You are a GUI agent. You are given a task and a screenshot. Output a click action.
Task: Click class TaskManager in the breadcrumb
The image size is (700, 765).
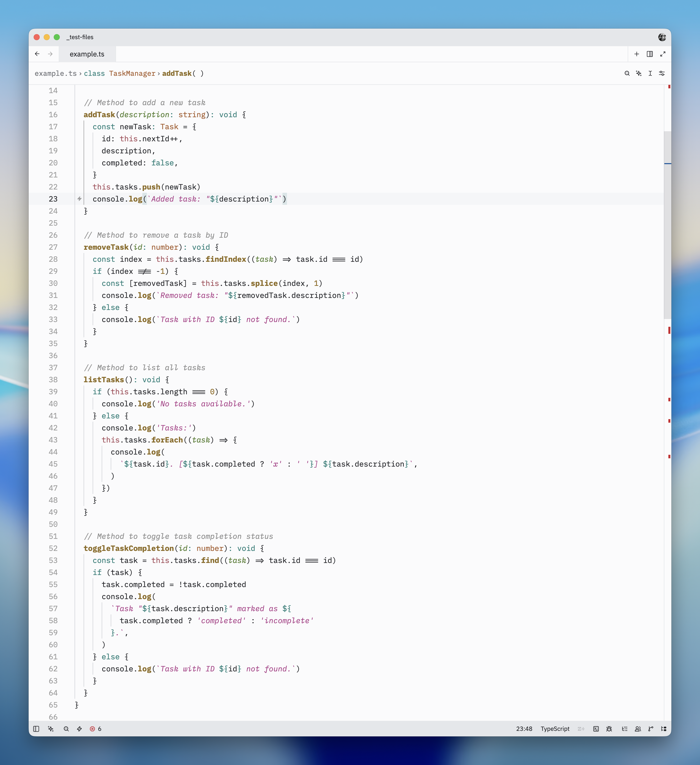click(x=120, y=73)
